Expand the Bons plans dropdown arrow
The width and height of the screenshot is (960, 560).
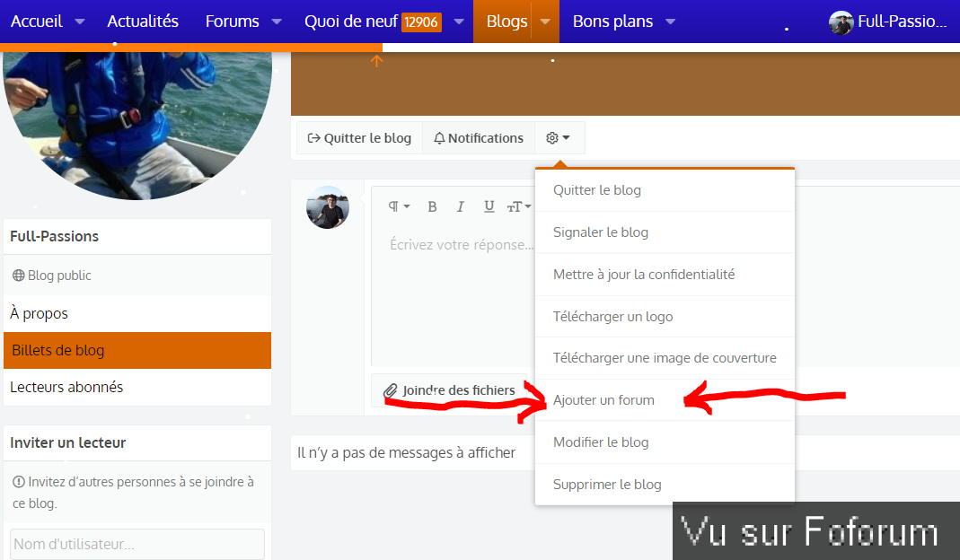tap(670, 22)
